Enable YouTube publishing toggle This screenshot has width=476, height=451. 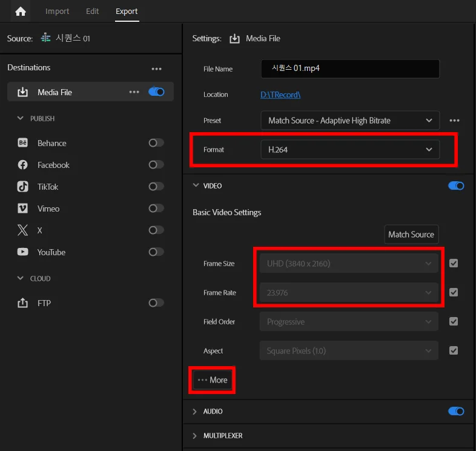tap(156, 252)
